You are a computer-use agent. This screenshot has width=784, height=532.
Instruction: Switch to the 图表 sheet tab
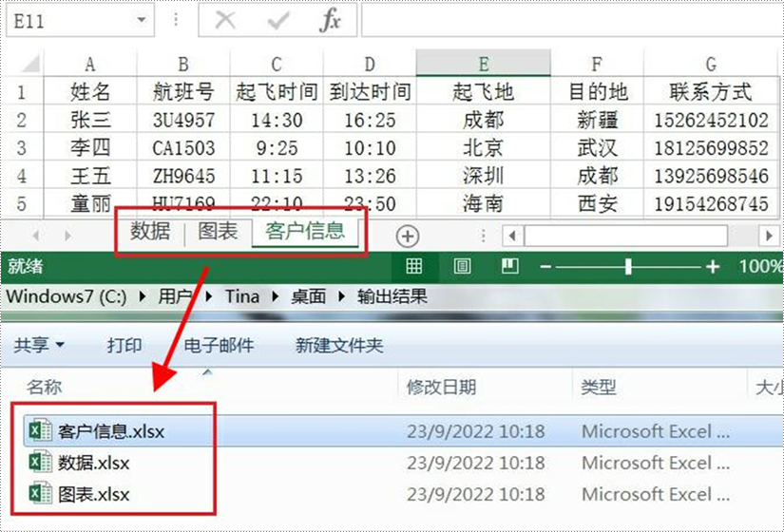click(218, 232)
